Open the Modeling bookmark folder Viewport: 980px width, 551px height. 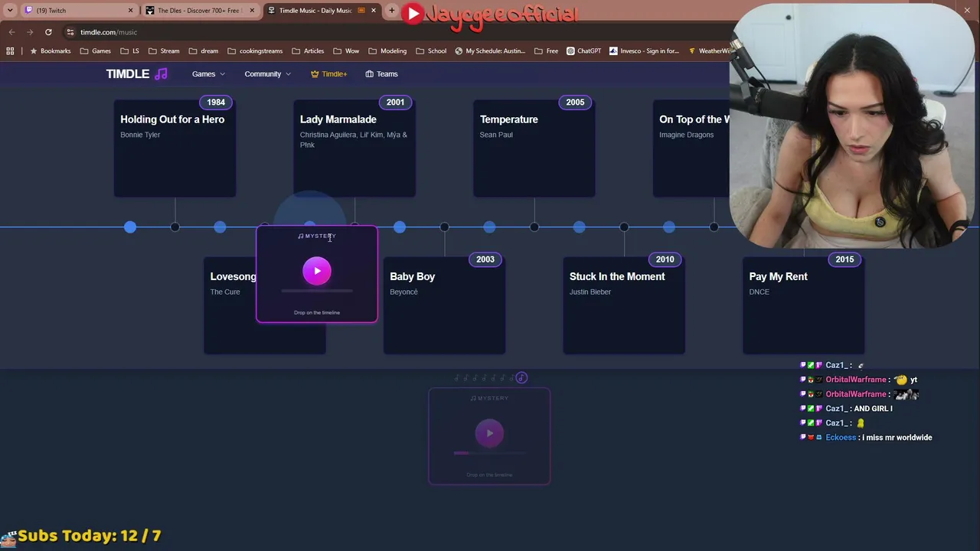tap(387, 51)
